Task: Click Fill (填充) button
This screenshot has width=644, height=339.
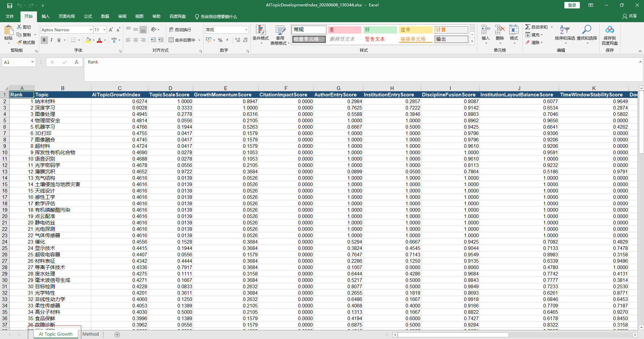Action: coord(534,35)
